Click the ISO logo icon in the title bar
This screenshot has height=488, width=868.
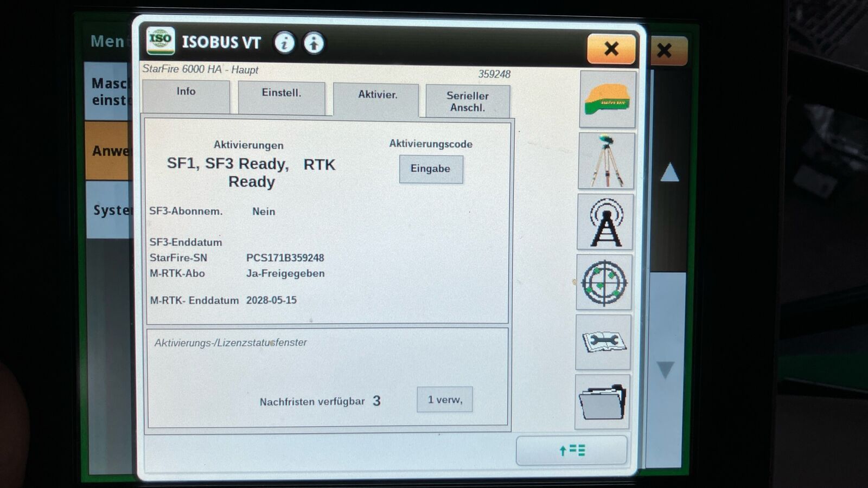click(x=161, y=41)
